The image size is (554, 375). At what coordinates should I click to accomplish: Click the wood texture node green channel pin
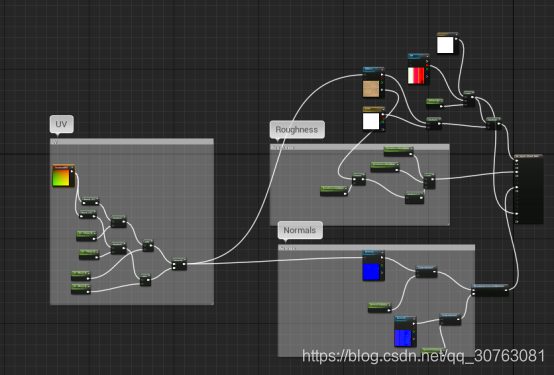coord(382,82)
